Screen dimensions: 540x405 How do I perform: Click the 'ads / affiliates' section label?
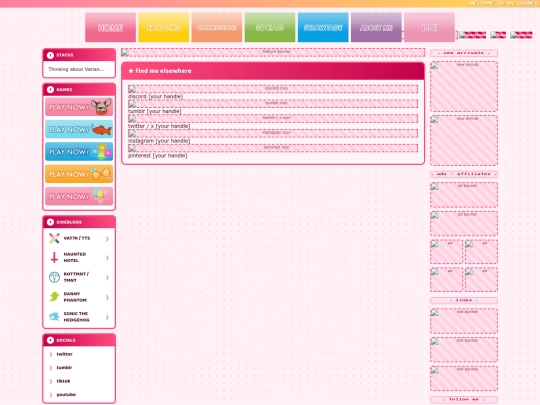pos(464,174)
